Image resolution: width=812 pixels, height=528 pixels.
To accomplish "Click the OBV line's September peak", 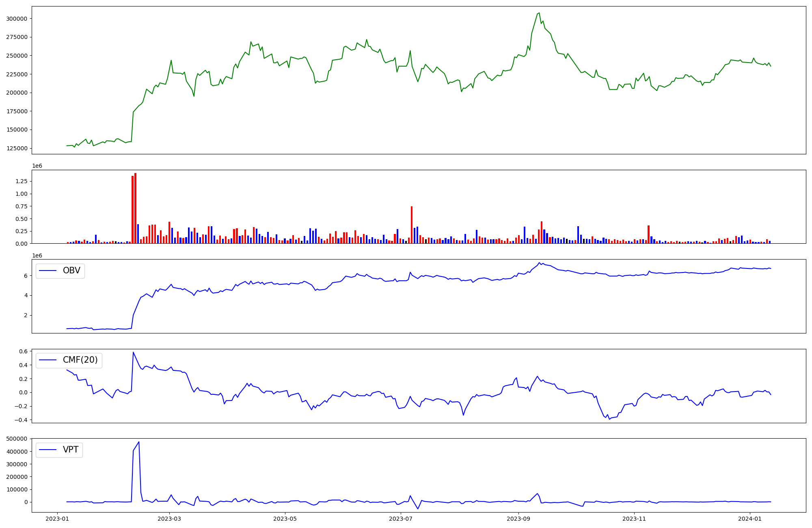I will pyautogui.click(x=539, y=263).
